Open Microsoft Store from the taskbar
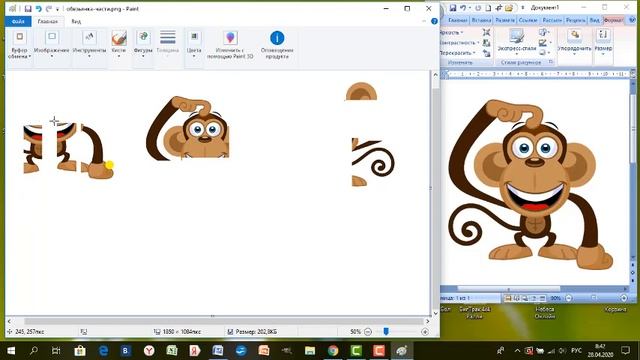The image size is (640, 360). [x=80, y=351]
